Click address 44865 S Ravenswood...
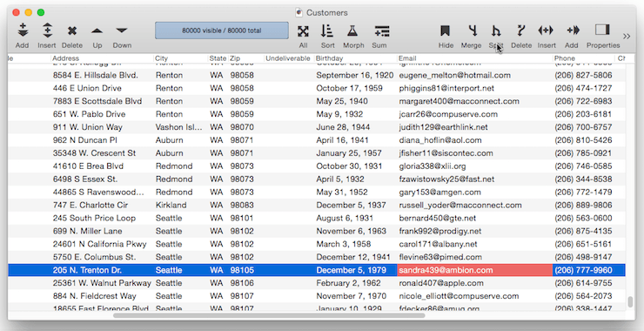This screenshot has width=644, height=331. 98,192
